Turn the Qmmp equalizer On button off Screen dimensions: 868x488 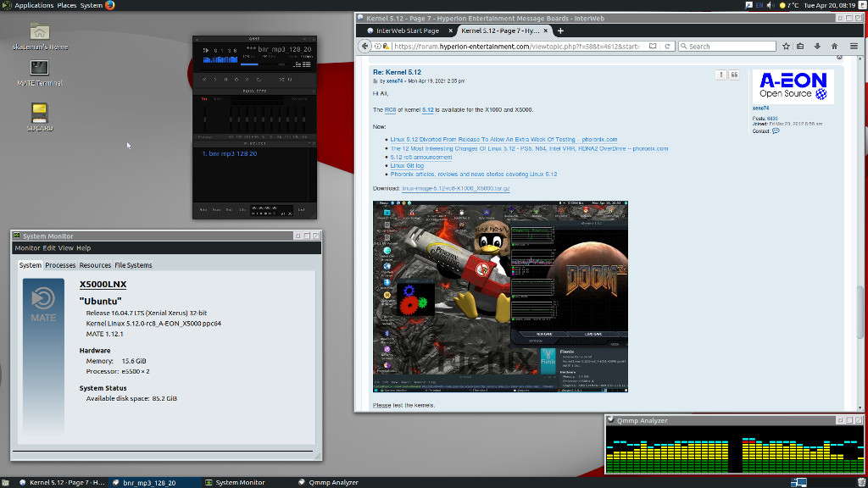click(205, 99)
